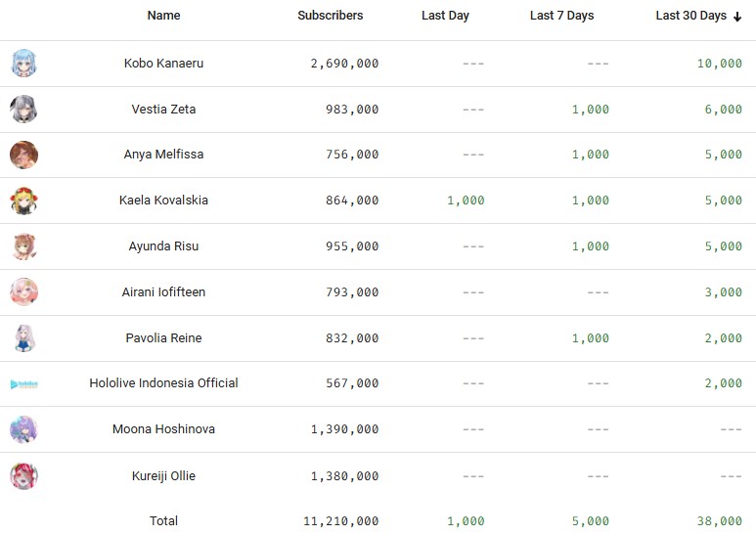Open the Moona Hoshinova channel name
This screenshot has width=756, height=535.
(163, 429)
